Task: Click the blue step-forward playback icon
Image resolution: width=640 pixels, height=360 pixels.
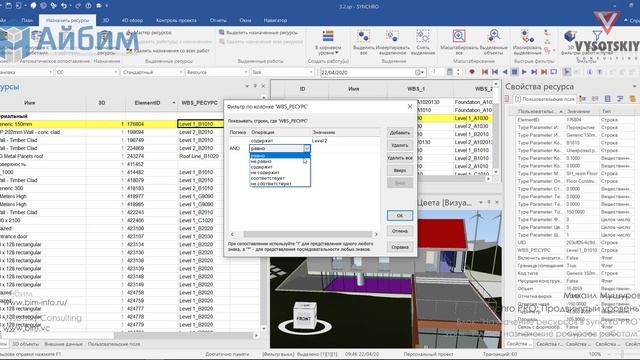Action: click(534, 72)
